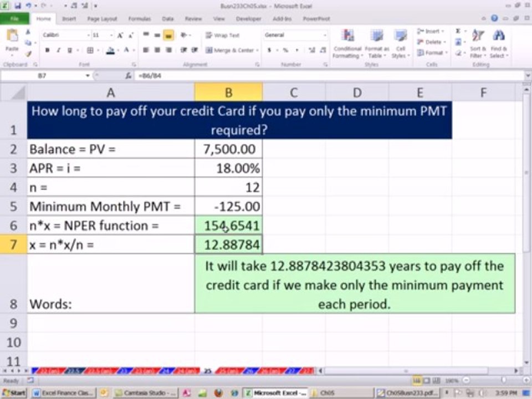This screenshot has height=399, width=532.
Task: Click the Decrease Indent icon
Action: [x=183, y=50]
